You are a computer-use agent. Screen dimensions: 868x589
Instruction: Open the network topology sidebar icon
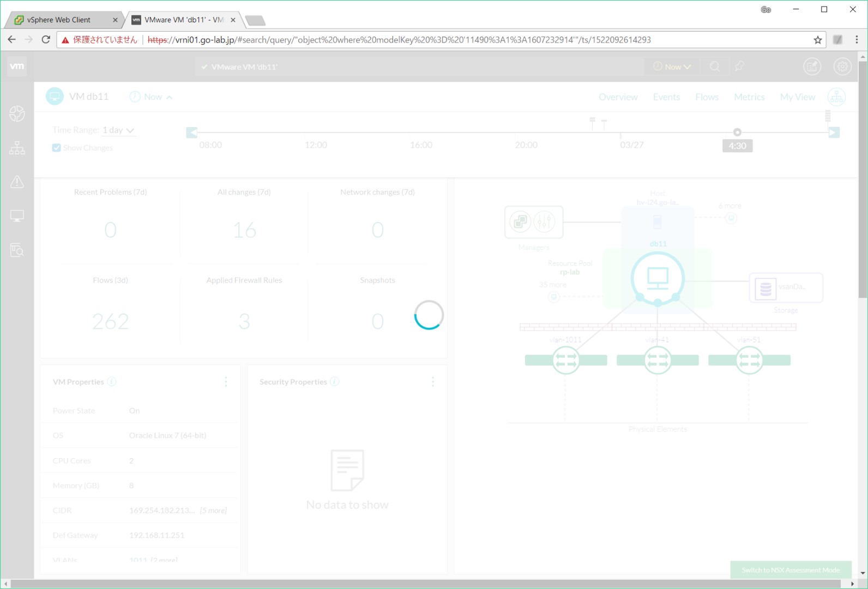[17, 148]
